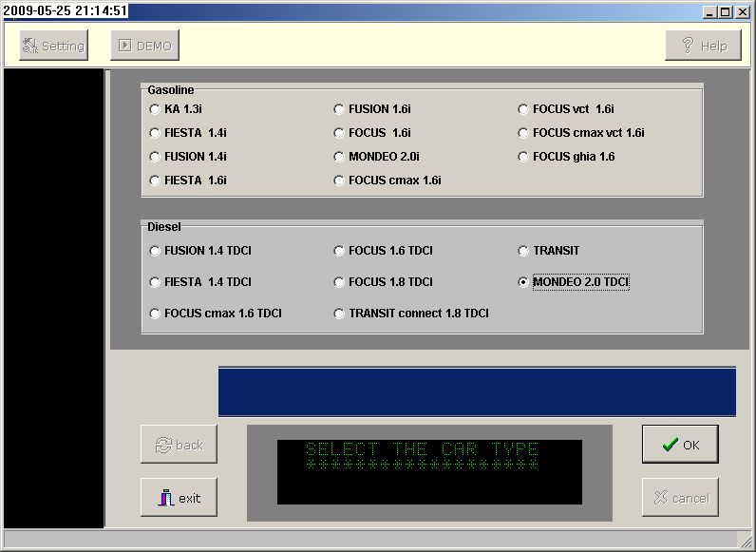Start DEMO mode

(x=144, y=46)
